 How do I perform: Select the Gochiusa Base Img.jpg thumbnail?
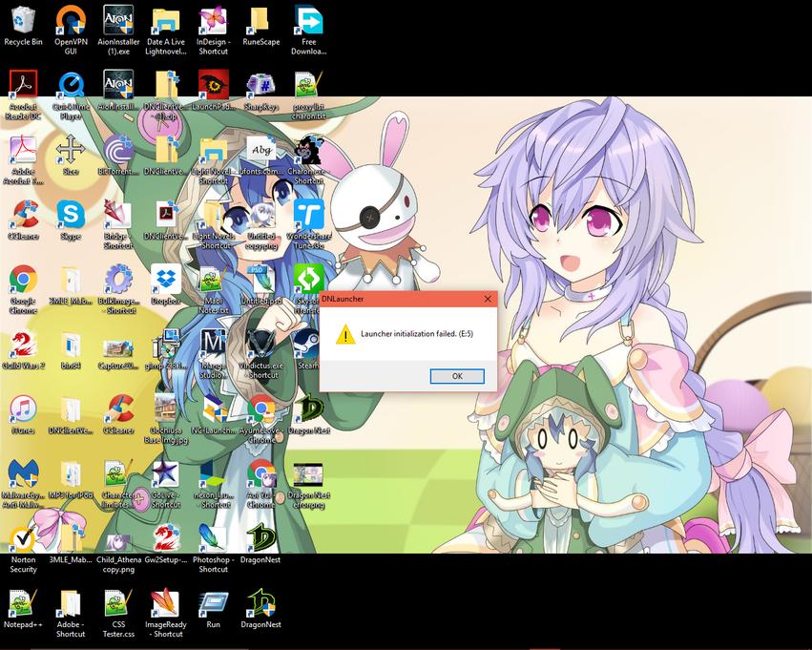tap(166, 409)
